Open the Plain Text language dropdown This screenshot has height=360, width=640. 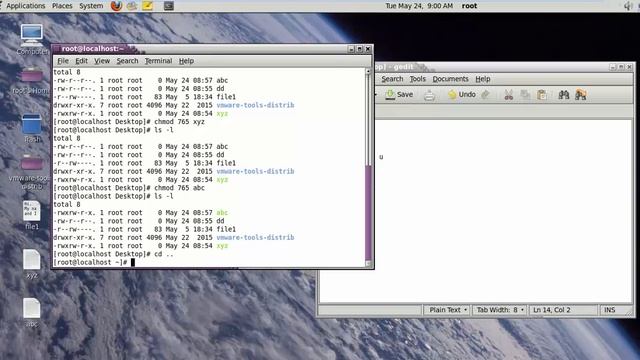click(x=447, y=310)
